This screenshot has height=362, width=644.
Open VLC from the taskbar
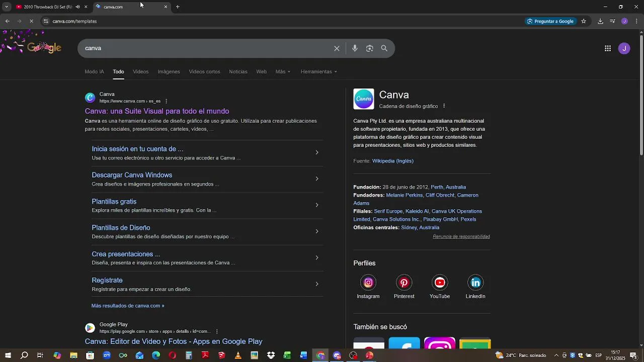[x=238, y=355]
